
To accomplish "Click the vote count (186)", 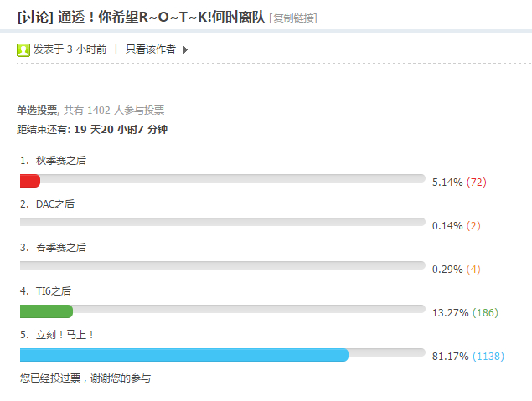I will 485,313.
